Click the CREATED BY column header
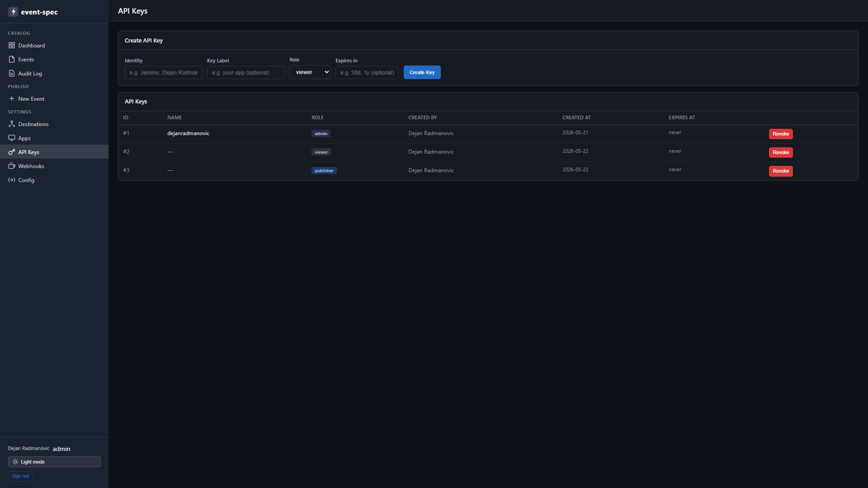Viewport: 868px width, 488px height. point(422,117)
